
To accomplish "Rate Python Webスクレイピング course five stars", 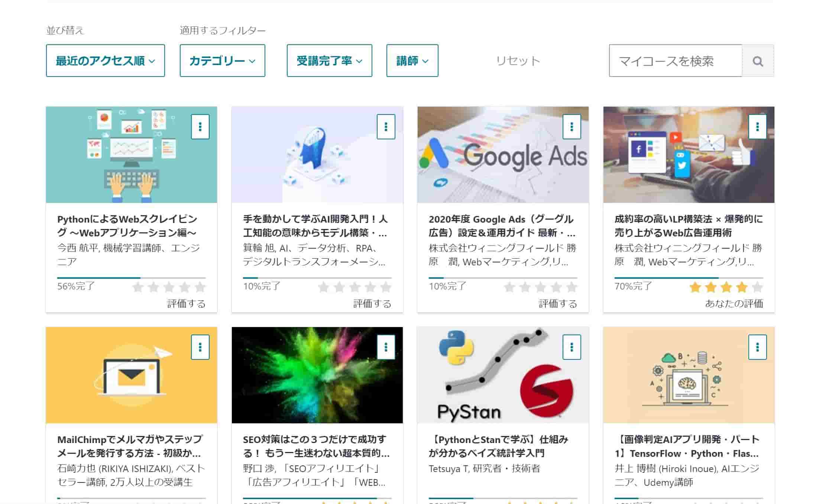I will [x=200, y=287].
